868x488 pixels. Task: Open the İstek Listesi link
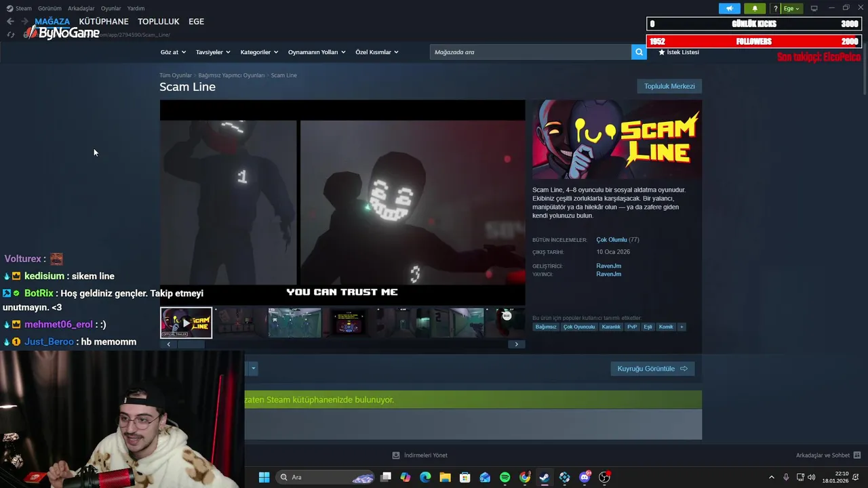pyautogui.click(x=678, y=52)
